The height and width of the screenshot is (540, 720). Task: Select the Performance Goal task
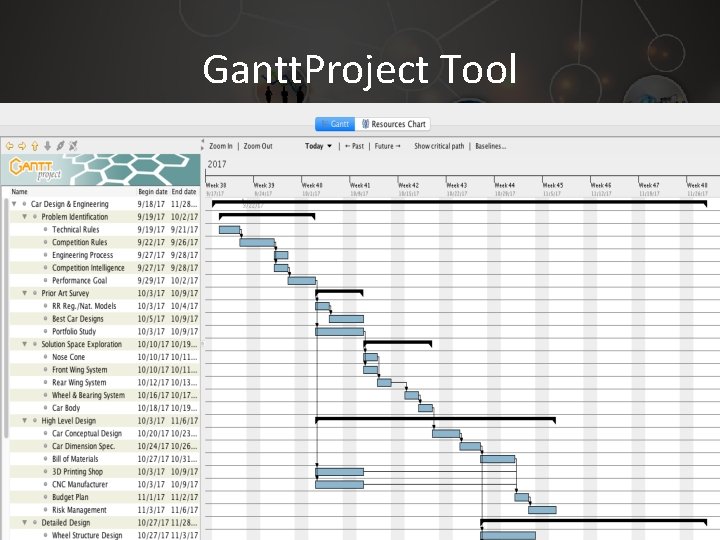pyautogui.click(x=105, y=280)
